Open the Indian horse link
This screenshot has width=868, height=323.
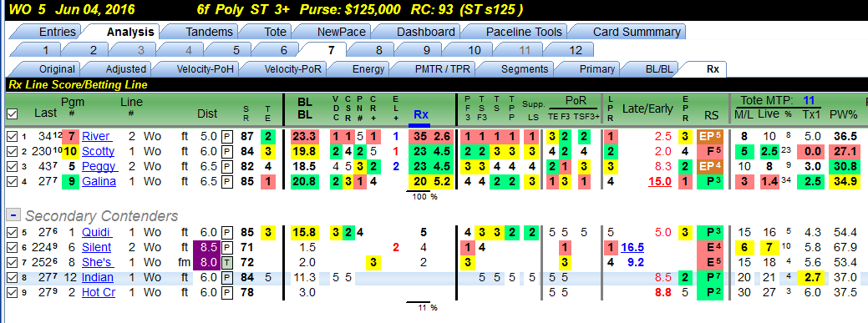(98, 277)
